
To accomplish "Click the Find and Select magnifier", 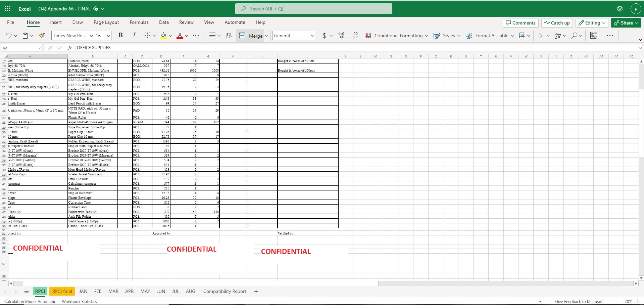I will 574,36.
